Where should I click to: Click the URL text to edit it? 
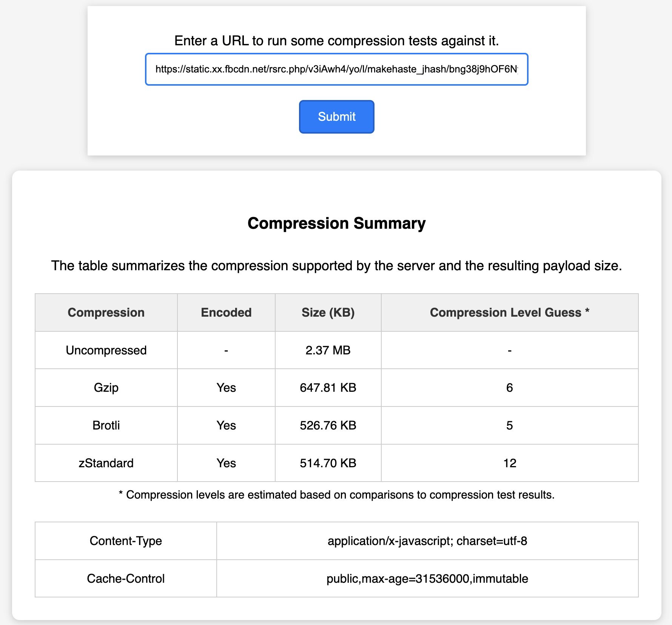pos(337,69)
